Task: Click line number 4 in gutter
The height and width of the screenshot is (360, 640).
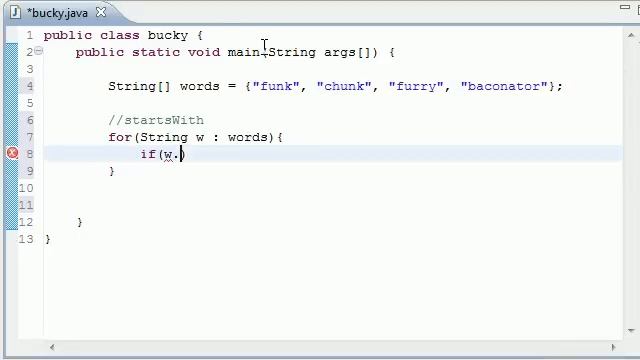Action: pyautogui.click(x=29, y=86)
